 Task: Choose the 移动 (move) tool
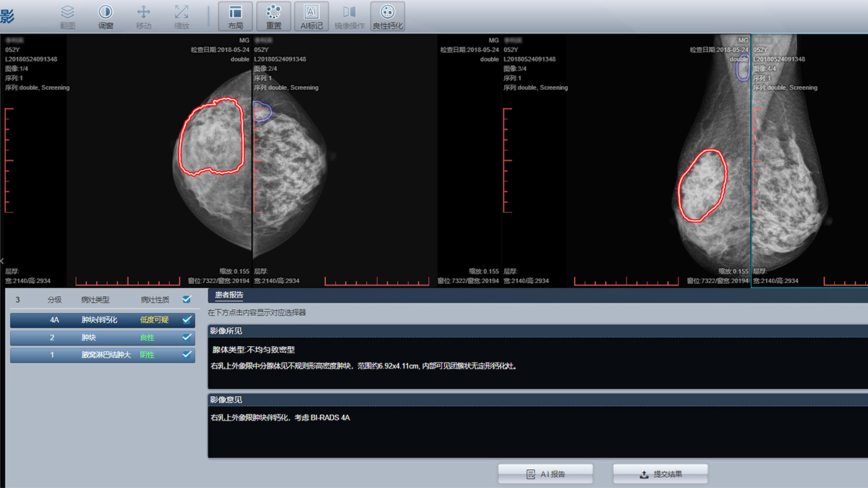144,17
